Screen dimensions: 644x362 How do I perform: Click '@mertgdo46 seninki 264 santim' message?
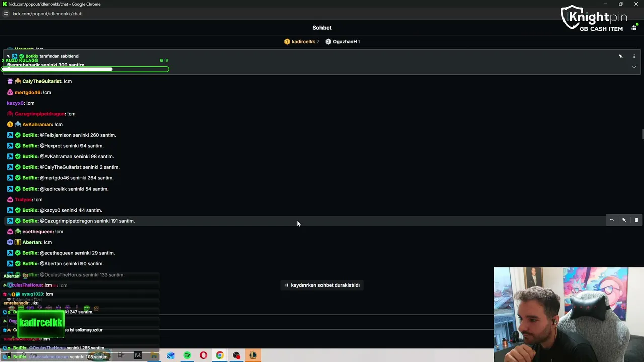click(76, 178)
